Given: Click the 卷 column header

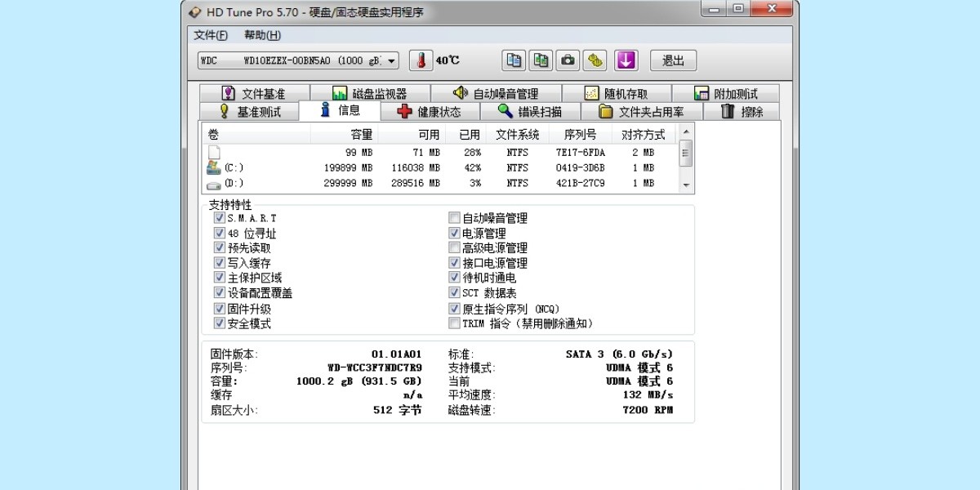Looking at the screenshot, I should click(256, 135).
